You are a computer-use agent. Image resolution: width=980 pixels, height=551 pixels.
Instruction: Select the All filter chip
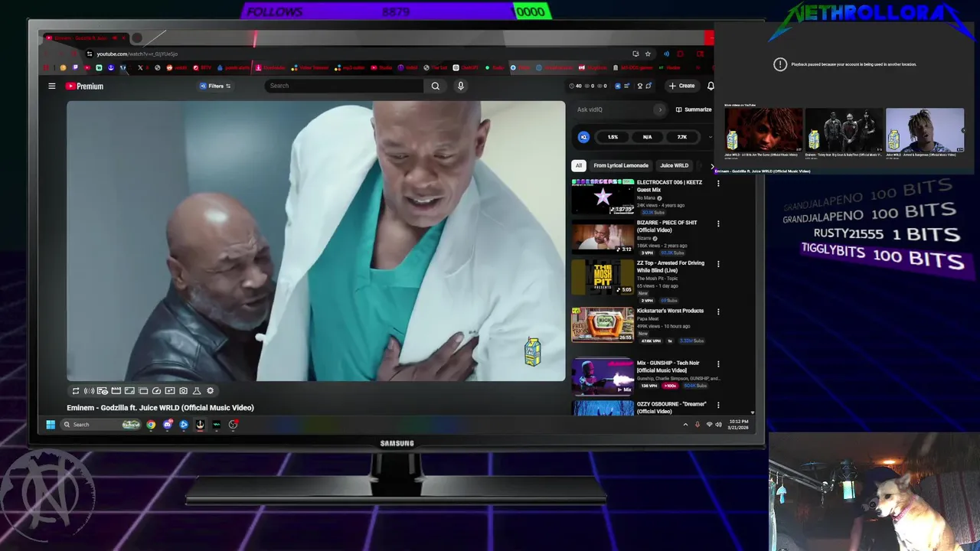pos(579,165)
